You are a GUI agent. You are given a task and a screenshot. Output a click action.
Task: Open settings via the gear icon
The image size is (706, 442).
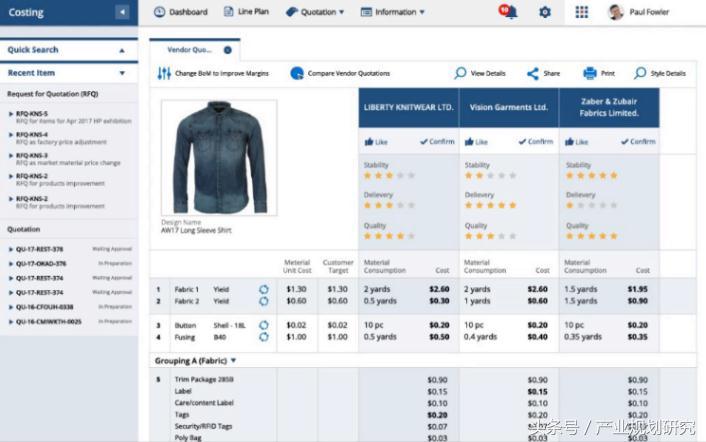click(x=545, y=12)
